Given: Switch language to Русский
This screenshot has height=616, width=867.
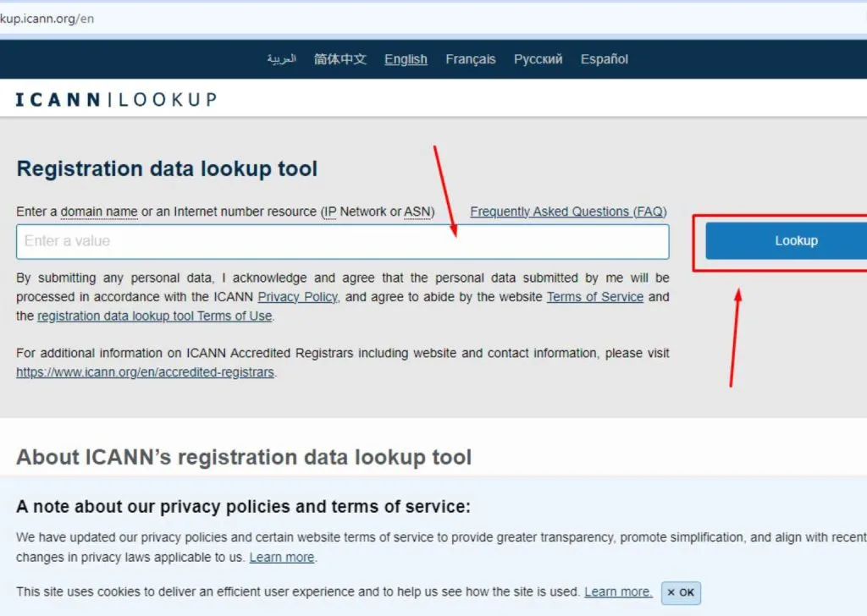Looking at the screenshot, I should tap(538, 59).
